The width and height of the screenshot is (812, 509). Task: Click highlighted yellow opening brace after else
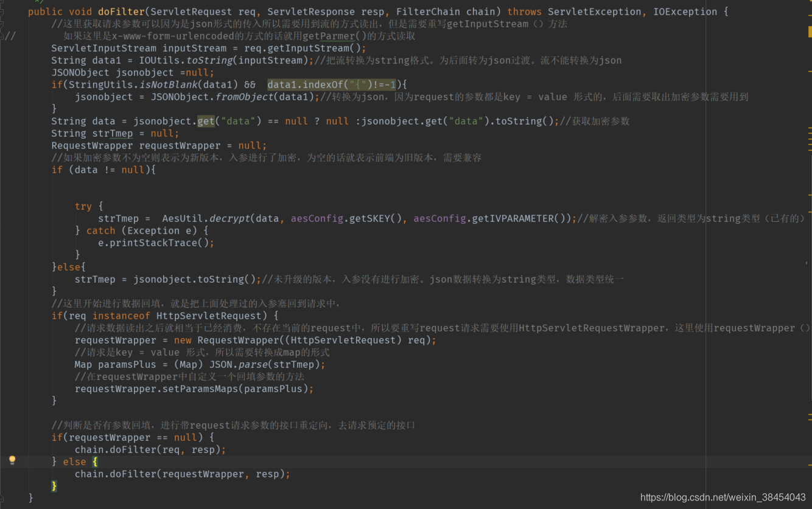pos(95,462)
